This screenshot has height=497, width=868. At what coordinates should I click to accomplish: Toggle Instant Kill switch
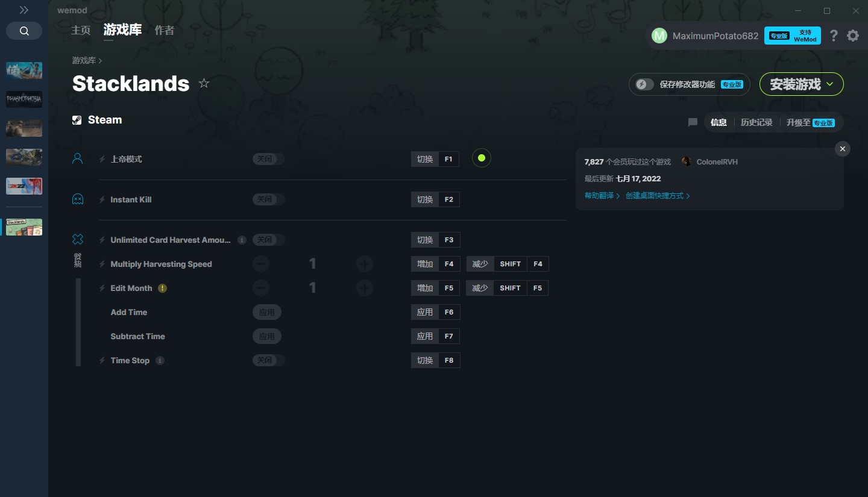268,199
